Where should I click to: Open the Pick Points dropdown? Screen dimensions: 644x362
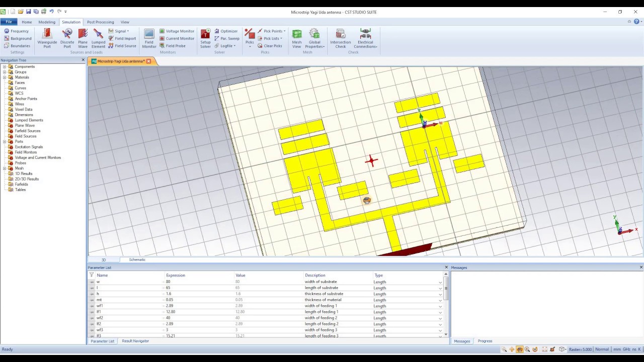271,31
